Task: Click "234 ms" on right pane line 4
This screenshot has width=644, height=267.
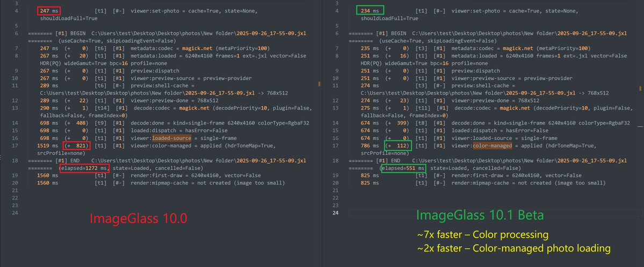Action: click(x=369, y=11)
